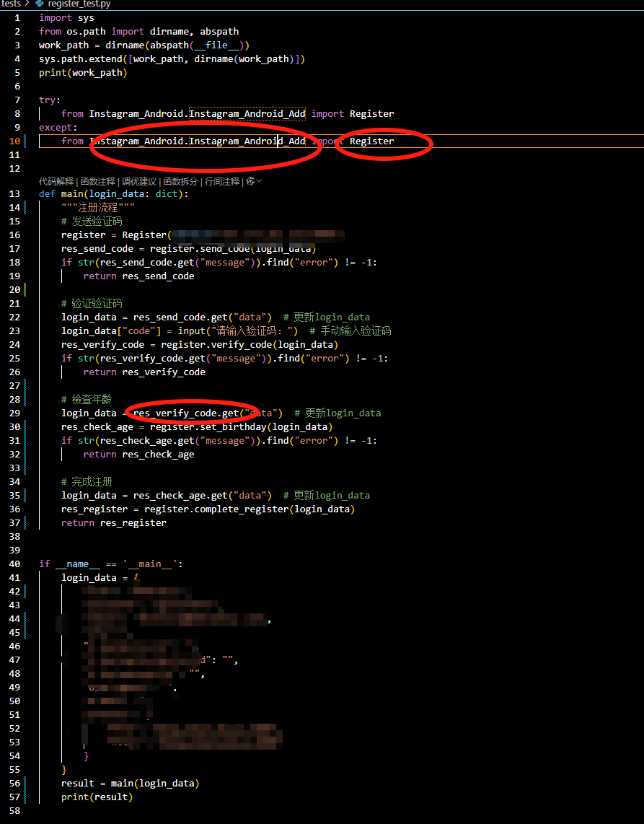The width and height of the screenshot is (644, 824).
Task: Click the '# 檢查年齡' comment
Action: point(87,400)
